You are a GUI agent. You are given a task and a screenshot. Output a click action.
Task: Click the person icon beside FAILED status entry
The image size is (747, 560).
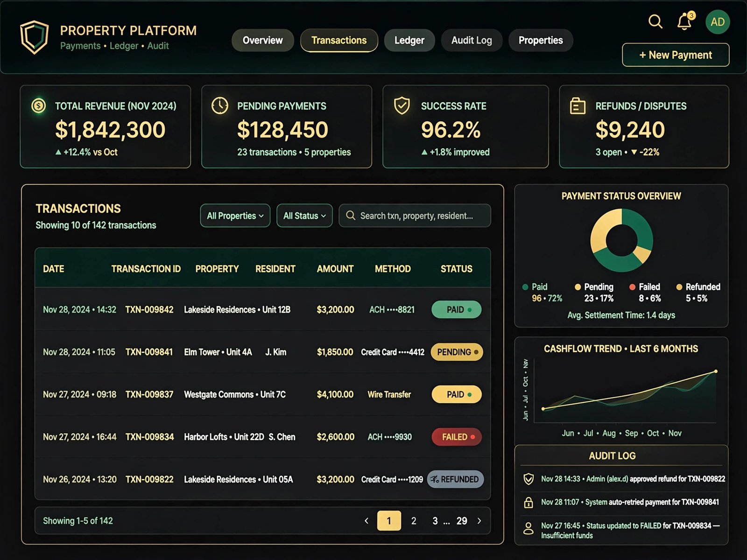[x=529, y=528]
